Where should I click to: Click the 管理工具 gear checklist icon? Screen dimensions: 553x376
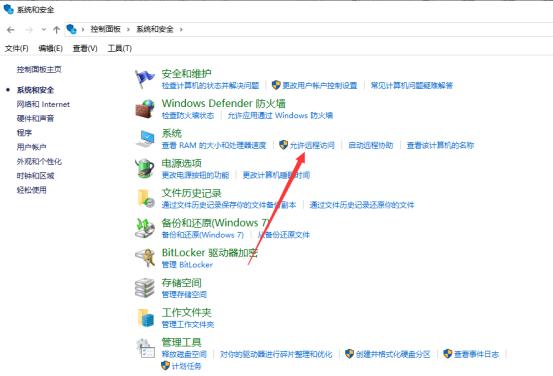point(145,348)
